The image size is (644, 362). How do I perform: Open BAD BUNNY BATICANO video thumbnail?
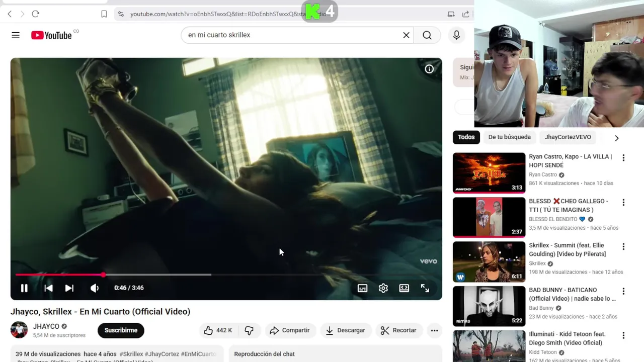pos(489,306)
